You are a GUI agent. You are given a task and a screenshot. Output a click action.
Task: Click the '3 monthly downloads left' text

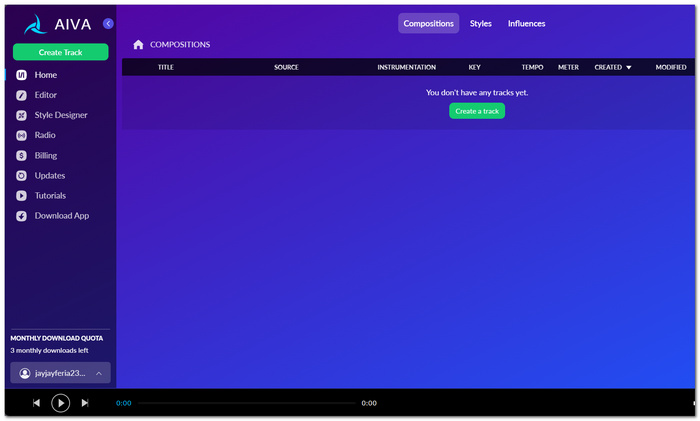click(x=49, y=350)
